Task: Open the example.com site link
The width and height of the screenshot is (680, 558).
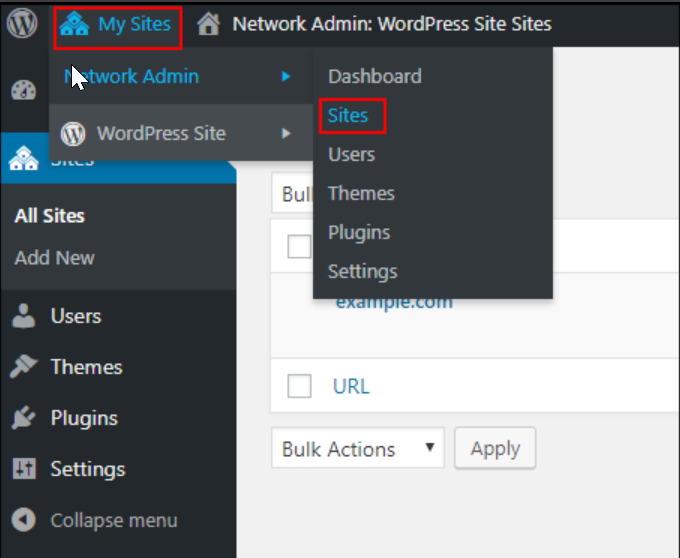Action: coord(394,301)
